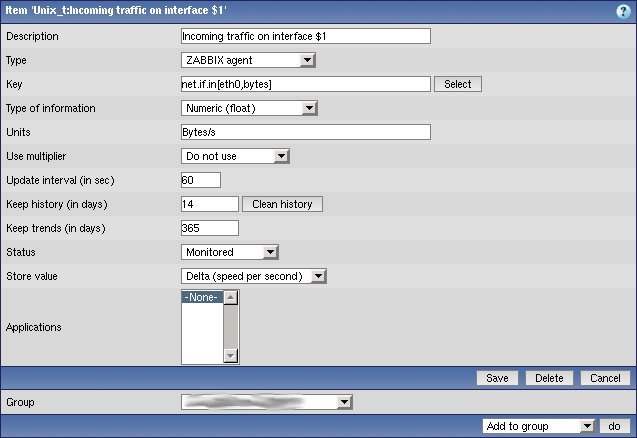Click the Units field containing Bytes/s
Viewport: 637px width, 438px height.
305,132
